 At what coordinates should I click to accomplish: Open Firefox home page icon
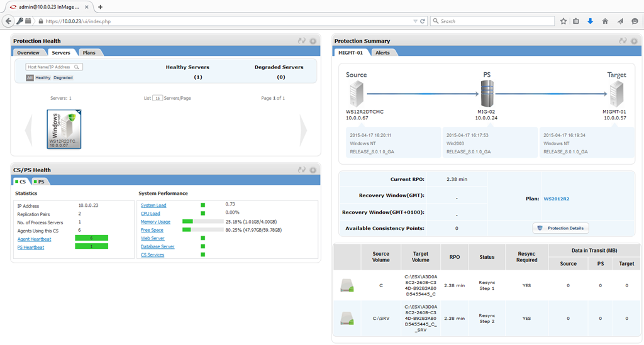pyautogui.click(x=605, y=21)
